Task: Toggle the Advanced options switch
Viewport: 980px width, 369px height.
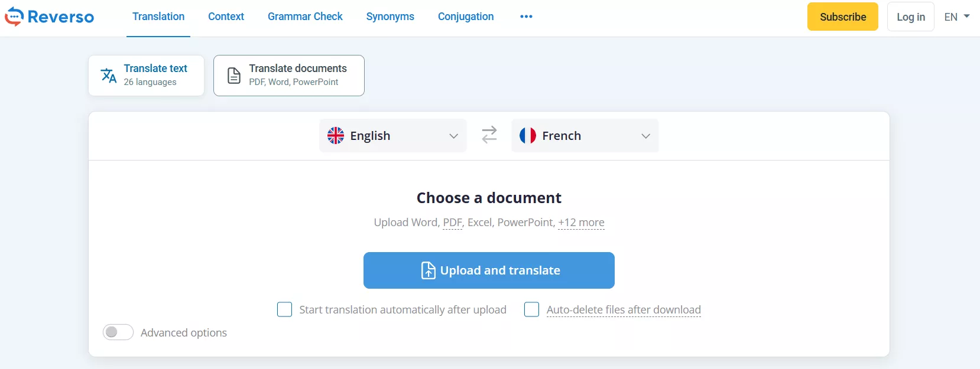Action: (118, 332)
